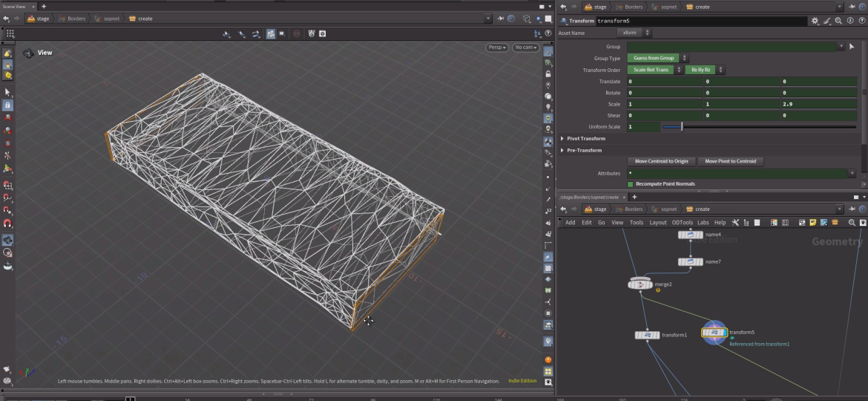The width and height of the screenshot is (868, 401).
Task: Open the Layout menu in network editor
Action: pyautogui.click(x=658, y=223)
